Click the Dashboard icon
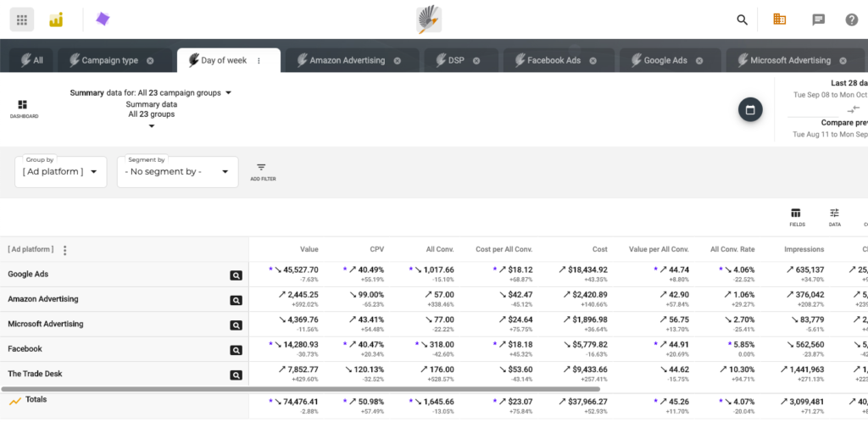The image size is (868, 422). click(23, 108)
